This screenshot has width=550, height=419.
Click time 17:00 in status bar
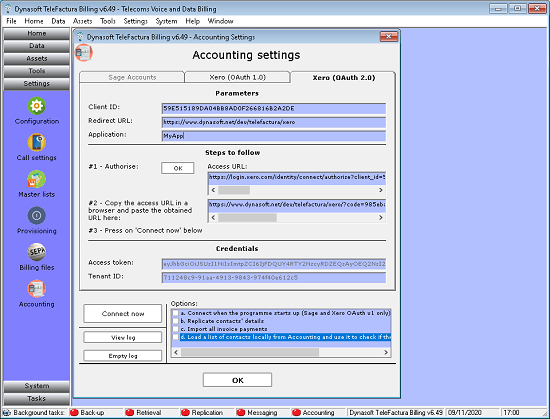click(x=511, y=413)
